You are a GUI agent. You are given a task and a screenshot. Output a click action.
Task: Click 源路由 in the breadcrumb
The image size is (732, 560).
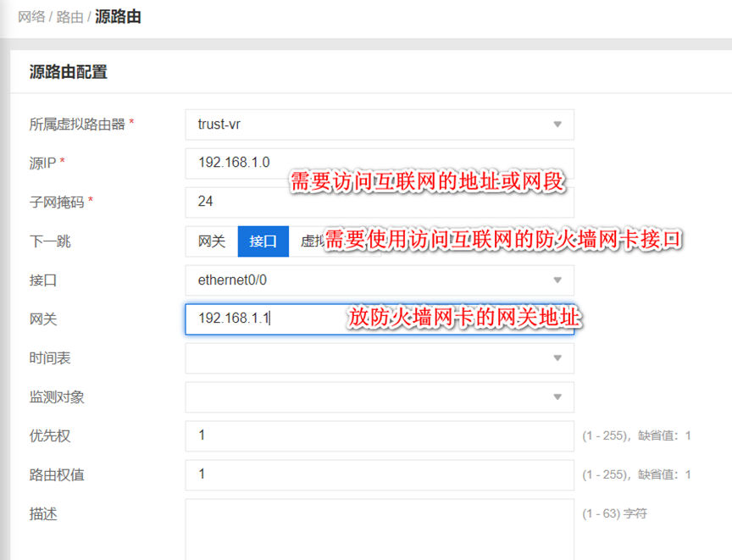coord(118,17)
